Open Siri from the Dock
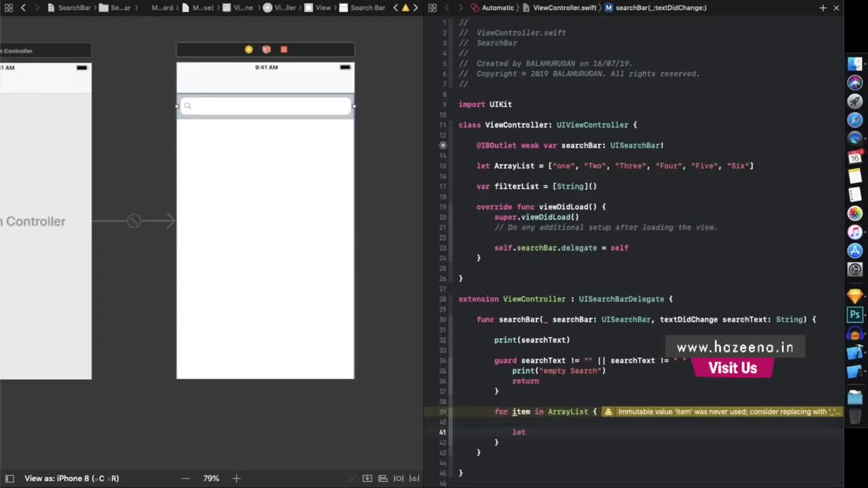This screenshot has height=488, width=868. click(855, 83)
